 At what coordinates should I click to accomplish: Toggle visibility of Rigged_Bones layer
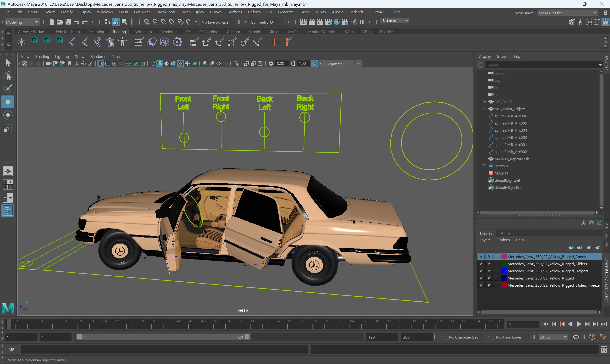481,257
